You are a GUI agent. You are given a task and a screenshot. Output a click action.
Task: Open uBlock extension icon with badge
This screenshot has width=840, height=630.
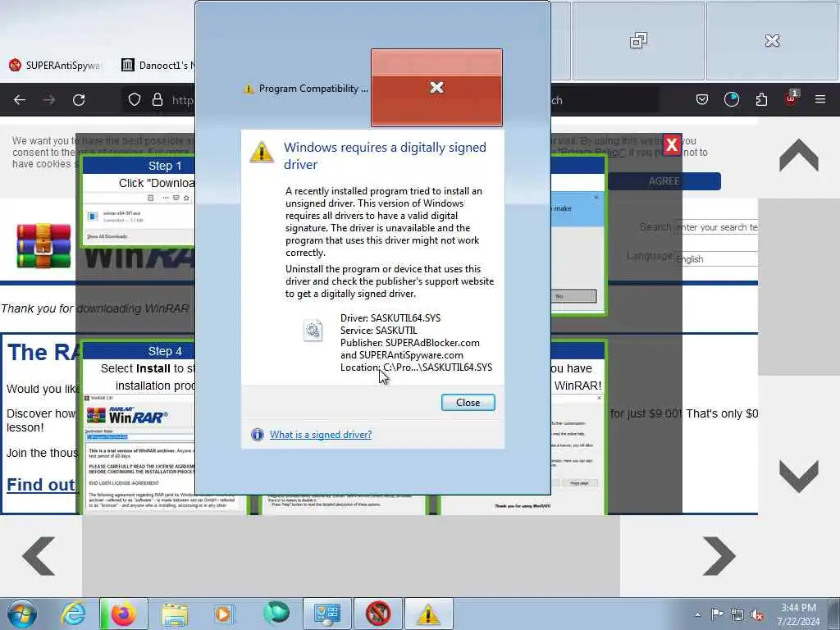[792, 98]
